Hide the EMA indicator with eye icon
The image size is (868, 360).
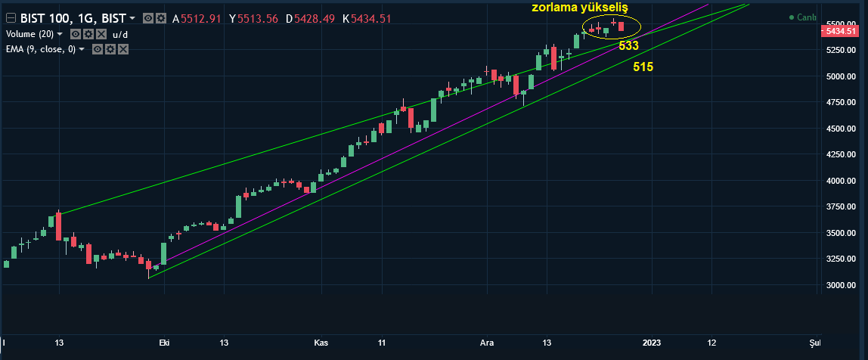pyautogui.click(x=98, y=49)
